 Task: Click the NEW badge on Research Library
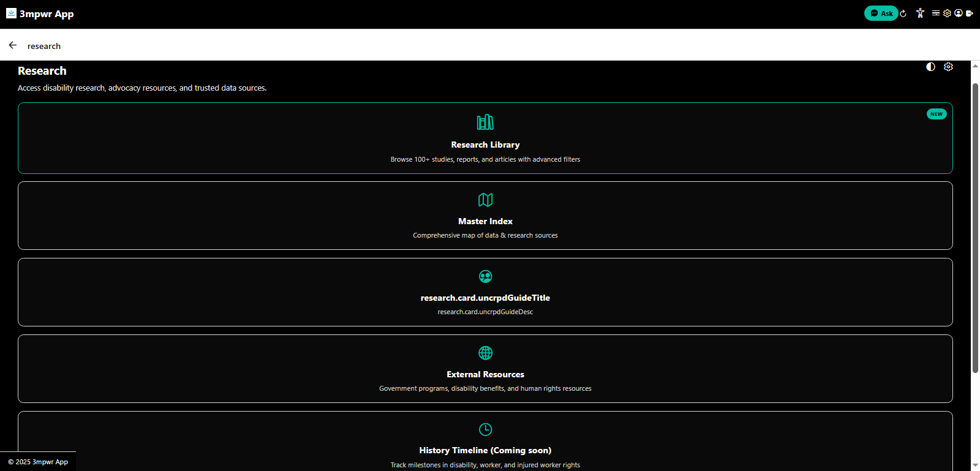937,114
